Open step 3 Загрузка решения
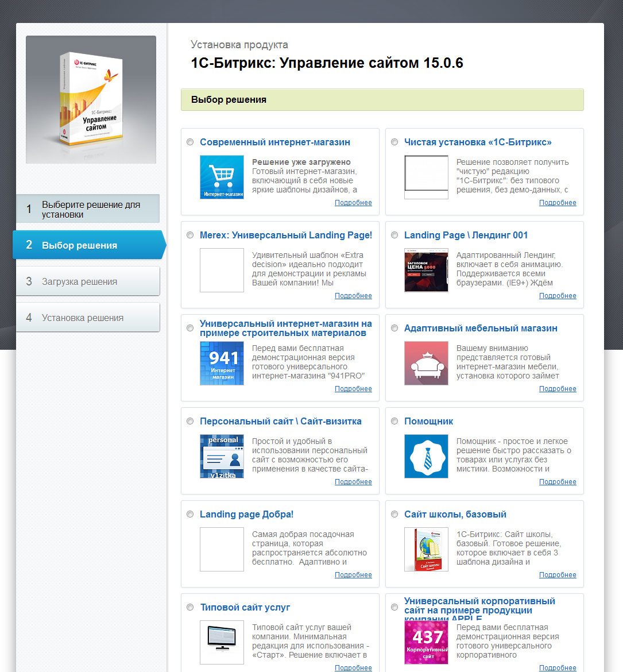The height and width of the screenshot is (672, 623). click(x=88, y=281)
